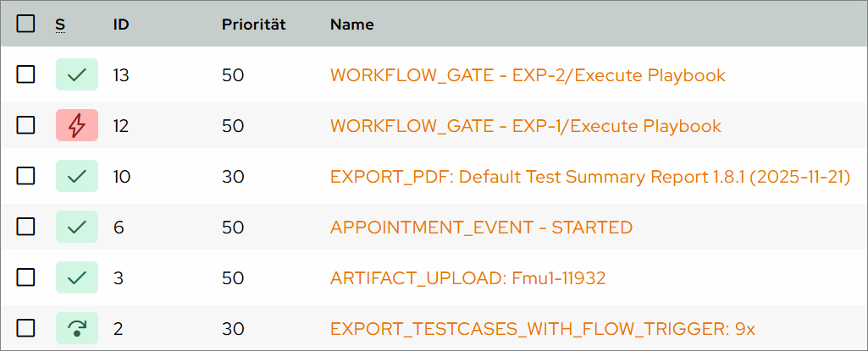The height and width of the screenshot is (351, 868).
Task: Select the ARTIFACT_UPLOAD row checkbox
Action: (x=26, y=277)
